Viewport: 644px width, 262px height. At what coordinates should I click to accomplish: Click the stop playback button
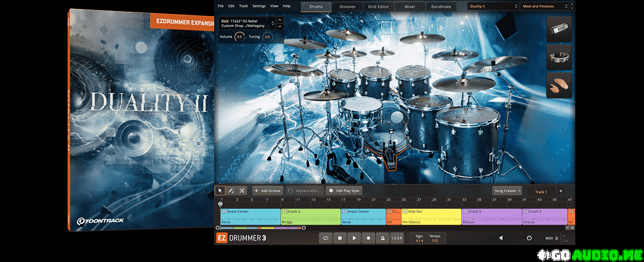(x=340, y=238)
